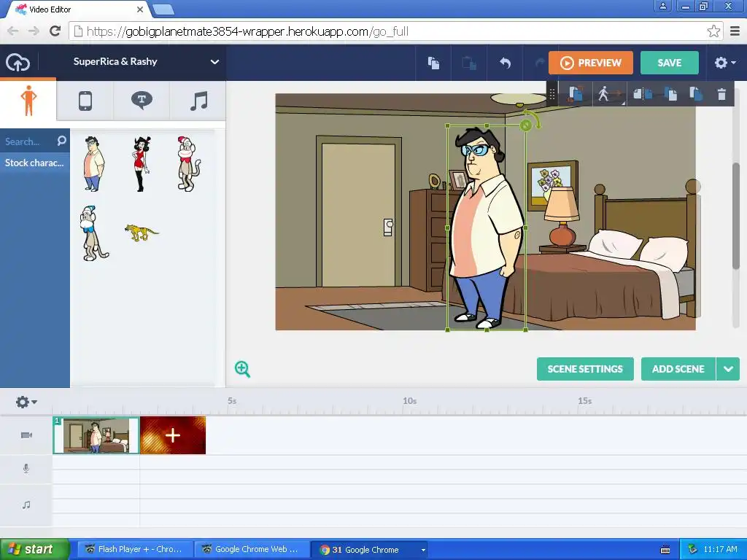Switch to Flash Player taskbar window

point(135,549)
